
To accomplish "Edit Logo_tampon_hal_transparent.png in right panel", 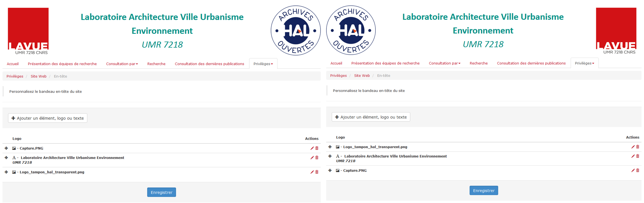I will coord(633,147).
